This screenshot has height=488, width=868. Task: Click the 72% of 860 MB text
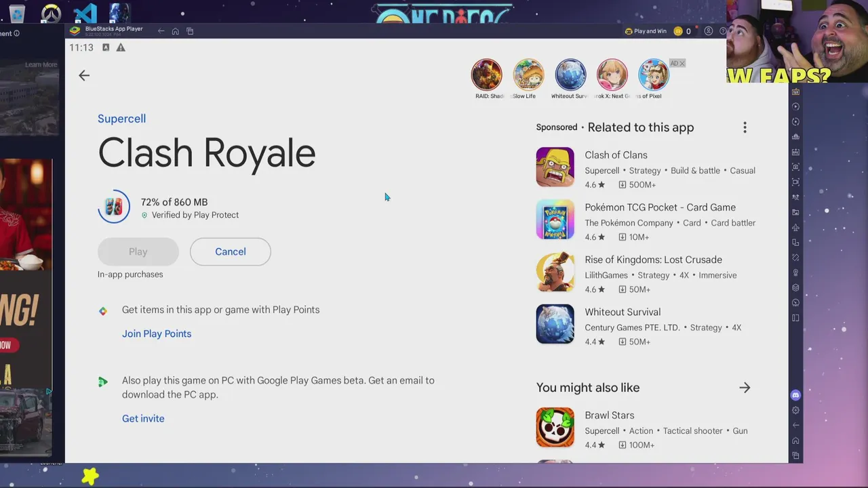(174, 202)
